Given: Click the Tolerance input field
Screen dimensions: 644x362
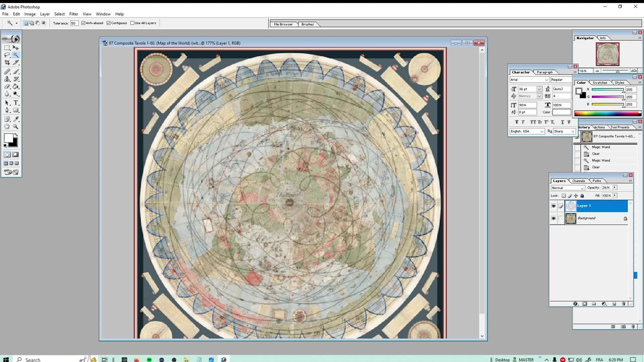Looking at the screenshot, I should click(x=74, y=23).
